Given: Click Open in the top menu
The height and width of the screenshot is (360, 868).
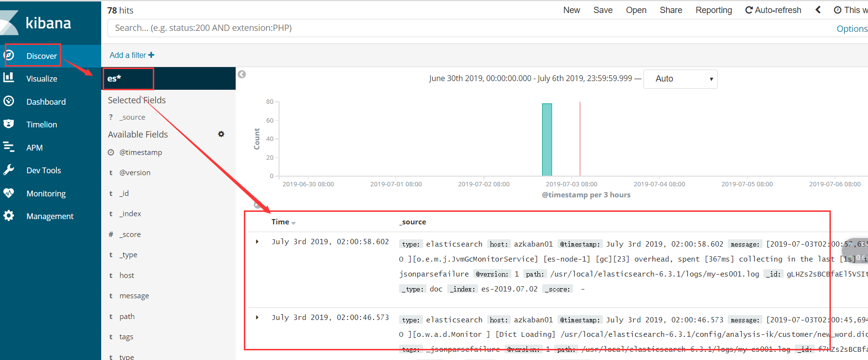Looking at the screenshot, I should click(636, 10).
